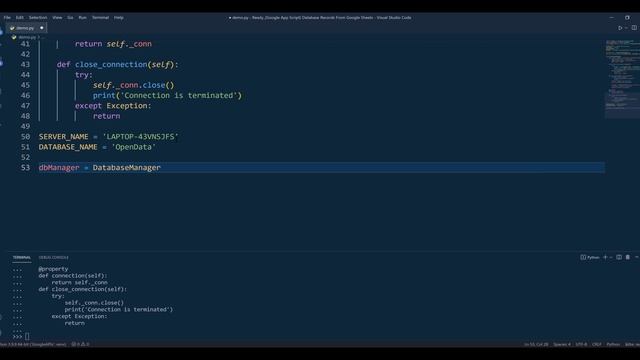Click line number 43 in the gutter

pyautogui.click(x=25, y=64)
